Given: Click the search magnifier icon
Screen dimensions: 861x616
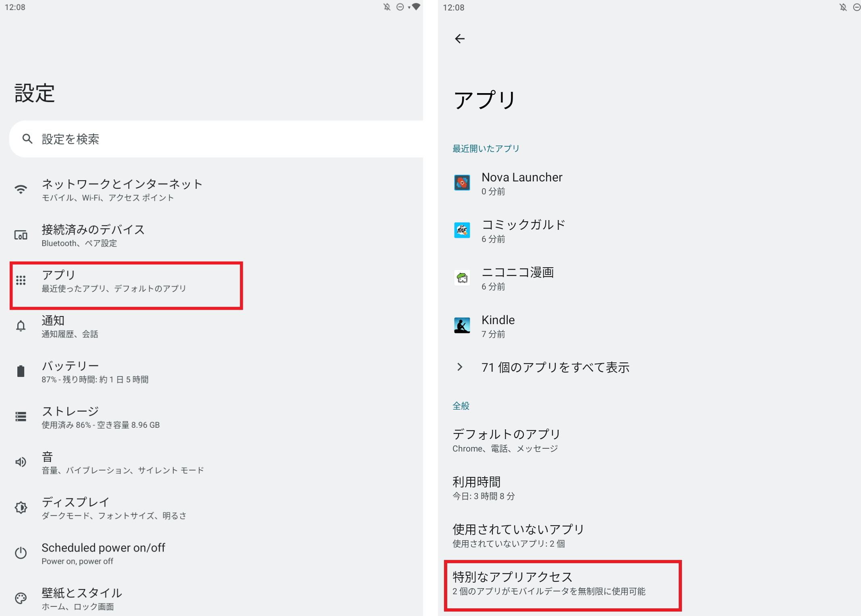Looking at the screenshot, I should [27, 139].
